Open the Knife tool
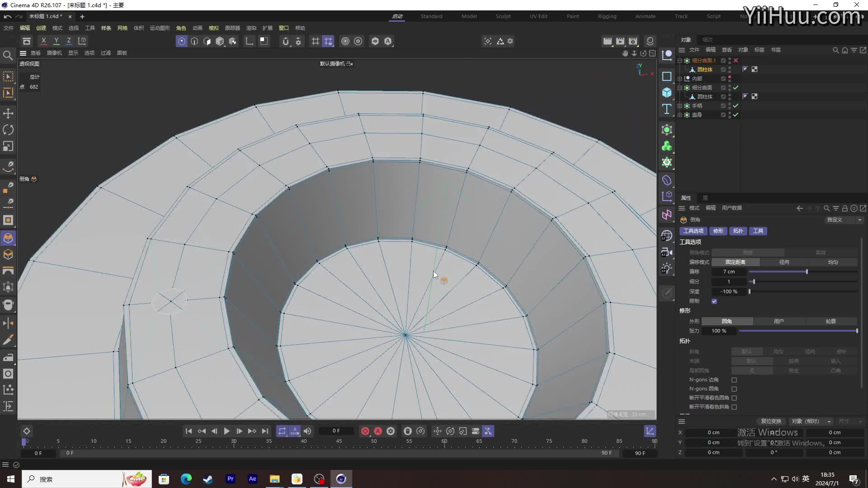 point(8,340)
